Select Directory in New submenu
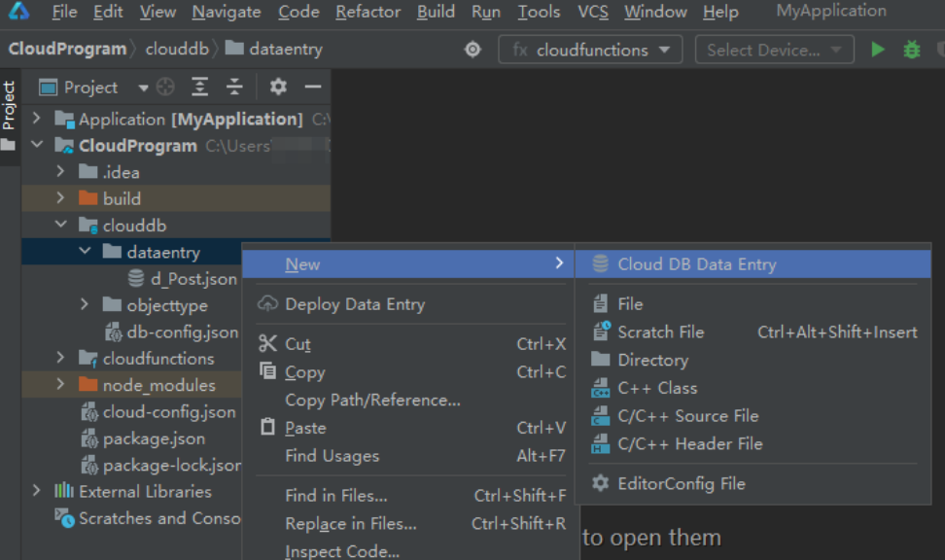The height and width of the screenshot is (560, 945). coord(752,360)
